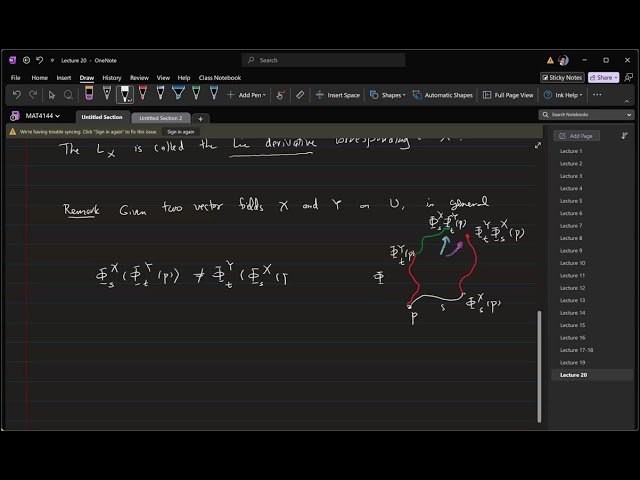This screenshot has height=480, width=640.
Task: Open Sticky Notes
Action: click(x=562, y=78)
